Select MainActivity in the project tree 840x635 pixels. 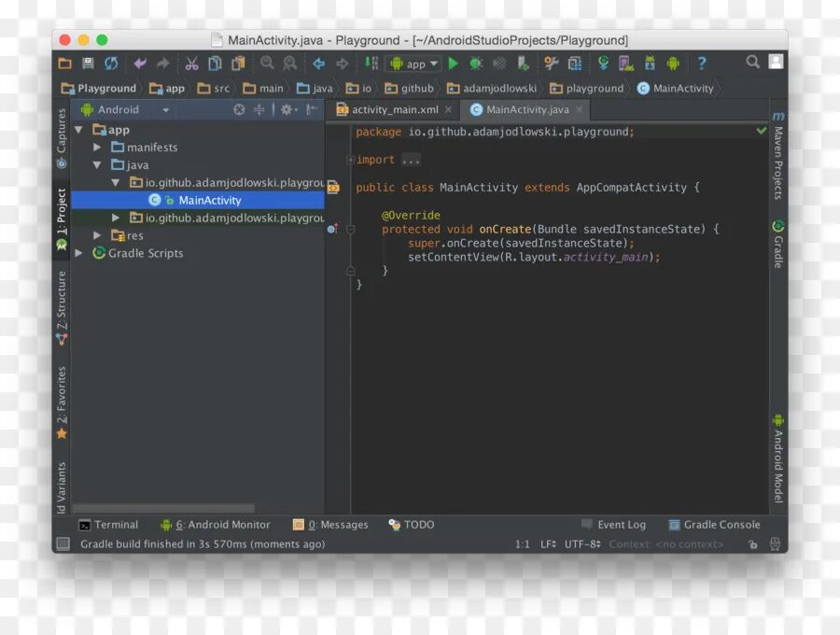pos(198,201)
